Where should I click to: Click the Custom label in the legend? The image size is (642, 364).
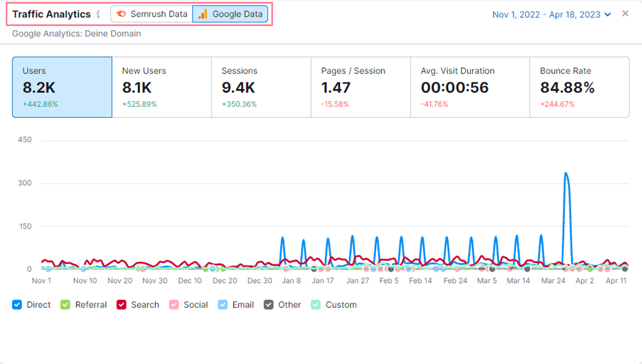[341, 305]
